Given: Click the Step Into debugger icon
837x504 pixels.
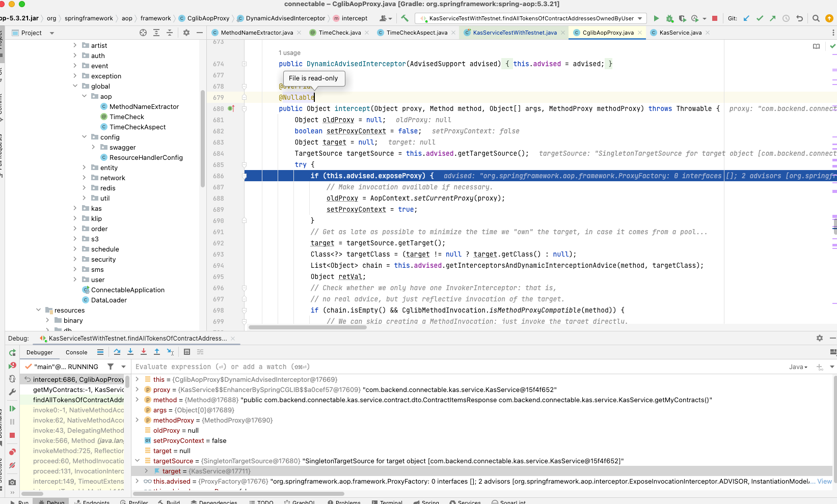Looking at the screenshot, I should click(x=130, y=352).
